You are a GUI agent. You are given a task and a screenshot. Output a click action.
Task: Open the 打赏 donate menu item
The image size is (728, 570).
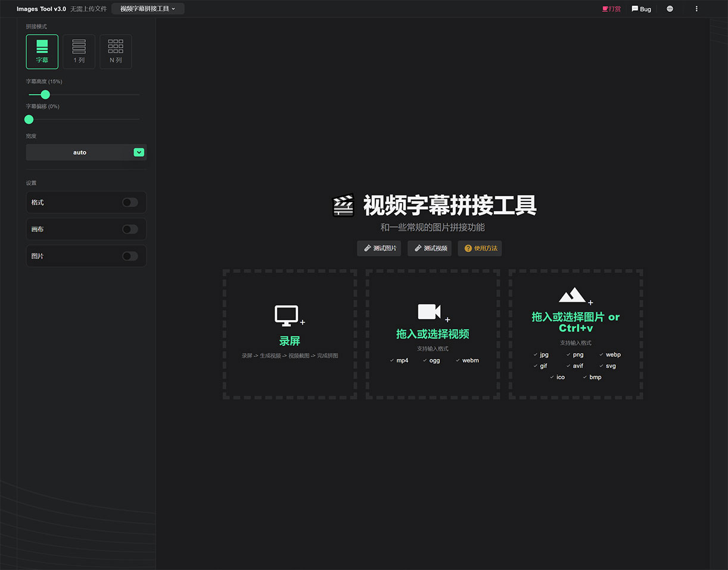click(x=611, y=9)
